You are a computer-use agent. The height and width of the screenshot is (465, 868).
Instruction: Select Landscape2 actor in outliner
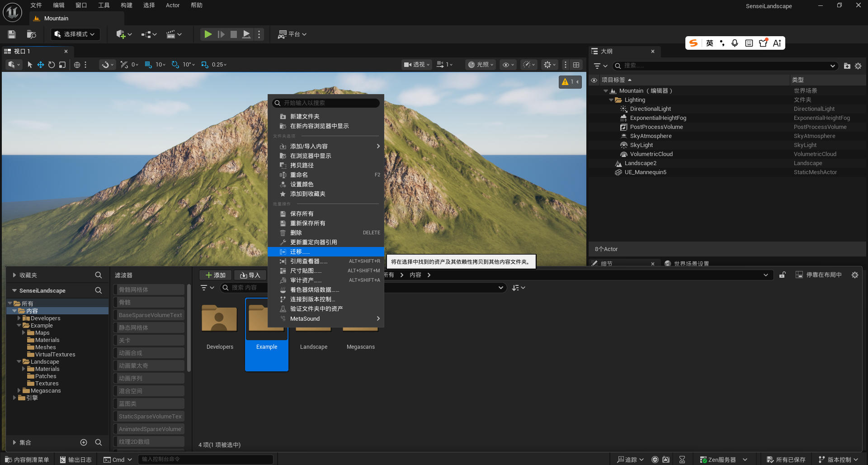pyautogui.click(x=640, y=163)
